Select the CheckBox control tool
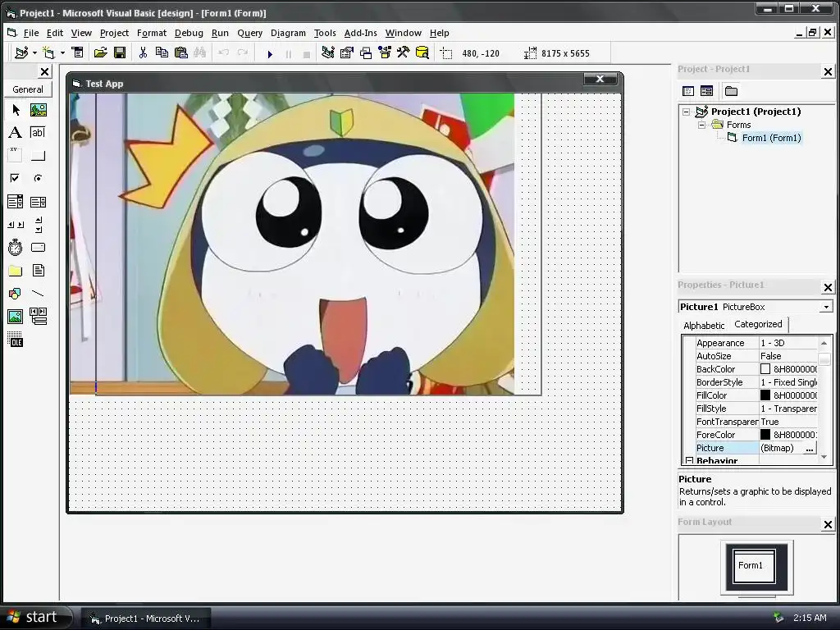 click(16, 178)
